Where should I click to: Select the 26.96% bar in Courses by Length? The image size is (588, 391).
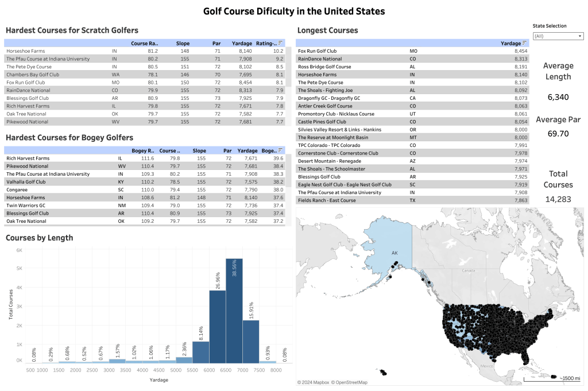pos(217,326)
